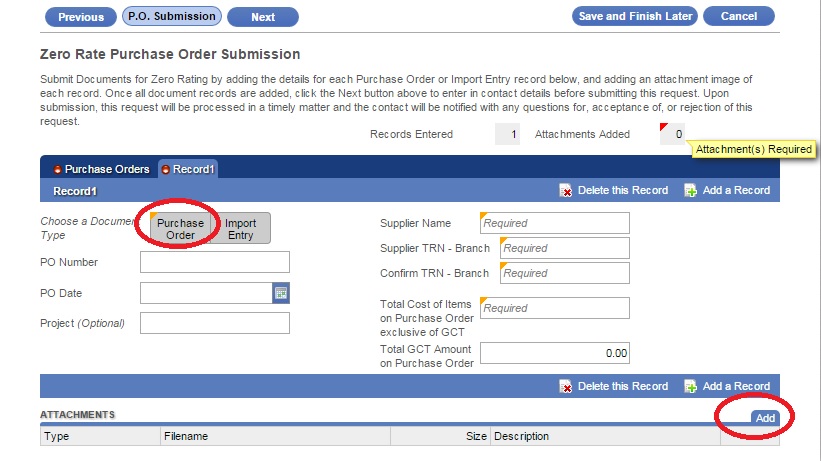Open the PO Date calendar picker icon
821x461 pixels.
(281, 293)
